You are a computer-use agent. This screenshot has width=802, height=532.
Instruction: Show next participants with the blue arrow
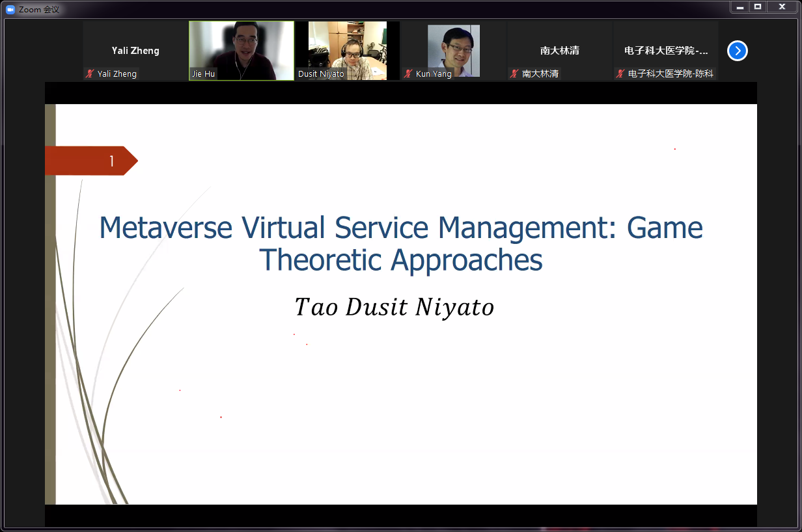(x=737, y=51)
